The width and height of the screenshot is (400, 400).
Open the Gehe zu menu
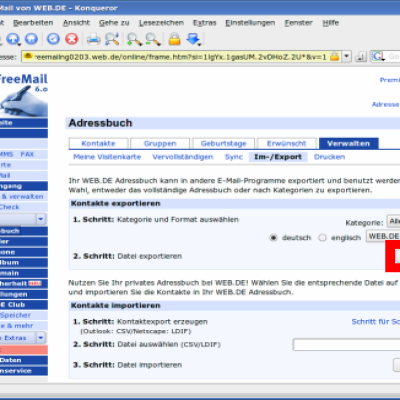coord(114,23)
